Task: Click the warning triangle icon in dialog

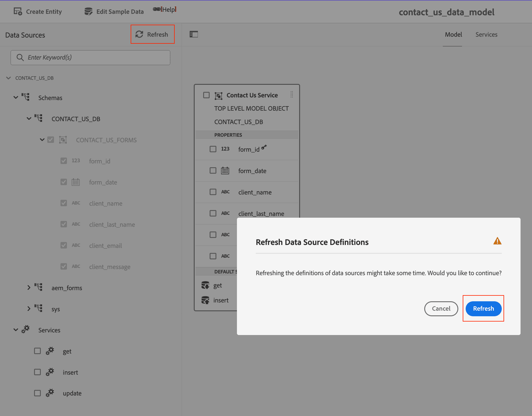Action: 497,241
